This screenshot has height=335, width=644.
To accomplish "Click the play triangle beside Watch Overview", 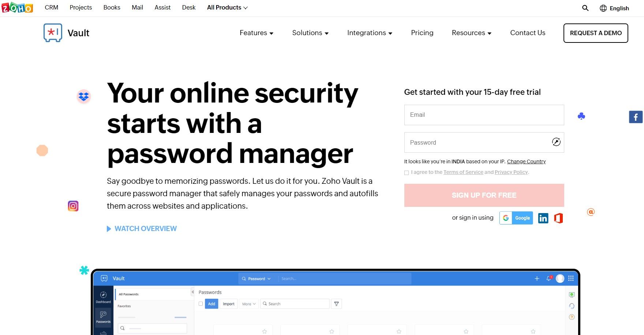I will 109,229.
